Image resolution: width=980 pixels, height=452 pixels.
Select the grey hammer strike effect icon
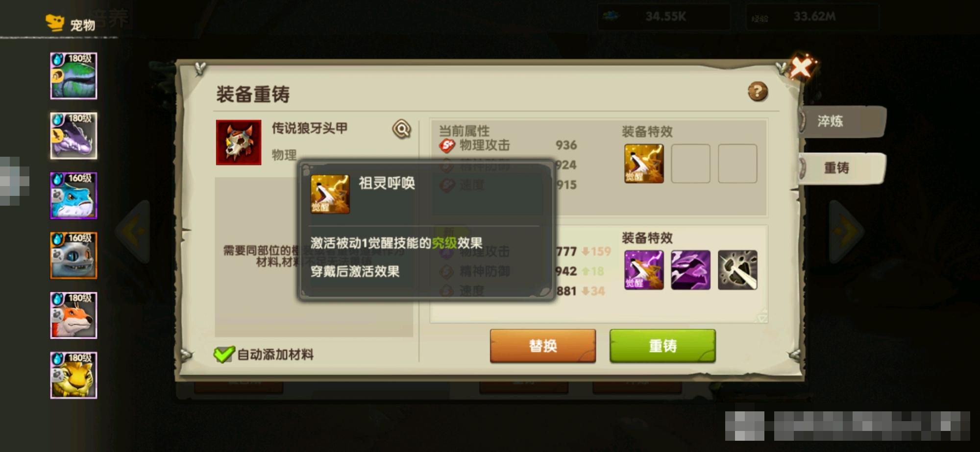(737, 270)
